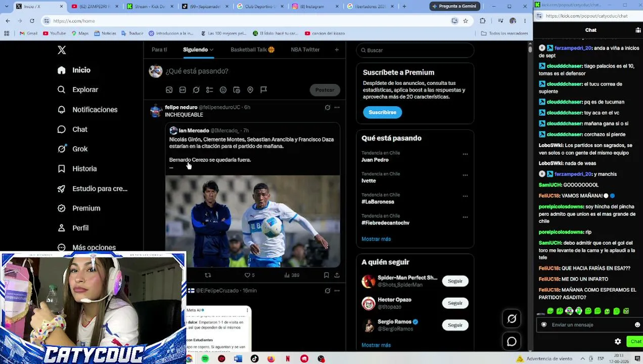Viewport: 643px width, 364px height.
Task: Open emoji picker in Kick chat input
Action: (x=637, y=325)
